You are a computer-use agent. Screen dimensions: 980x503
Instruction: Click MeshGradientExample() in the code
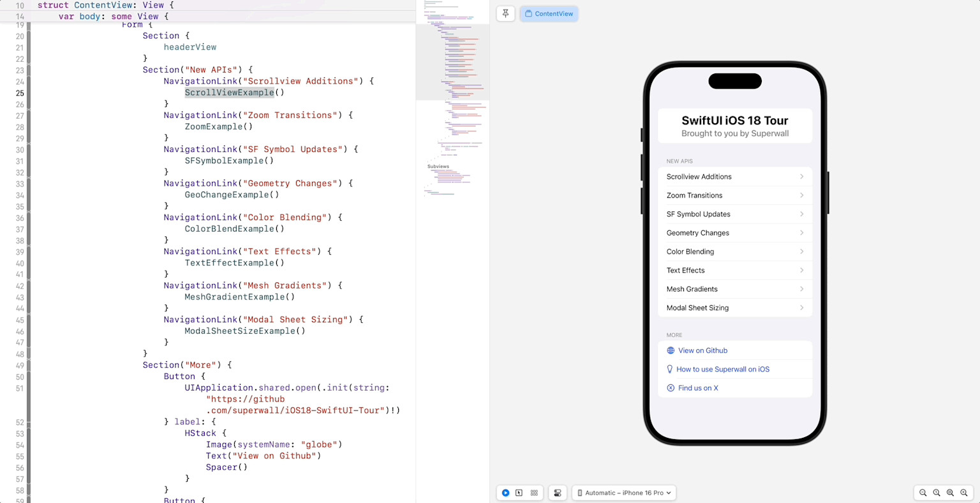point(240,297)
